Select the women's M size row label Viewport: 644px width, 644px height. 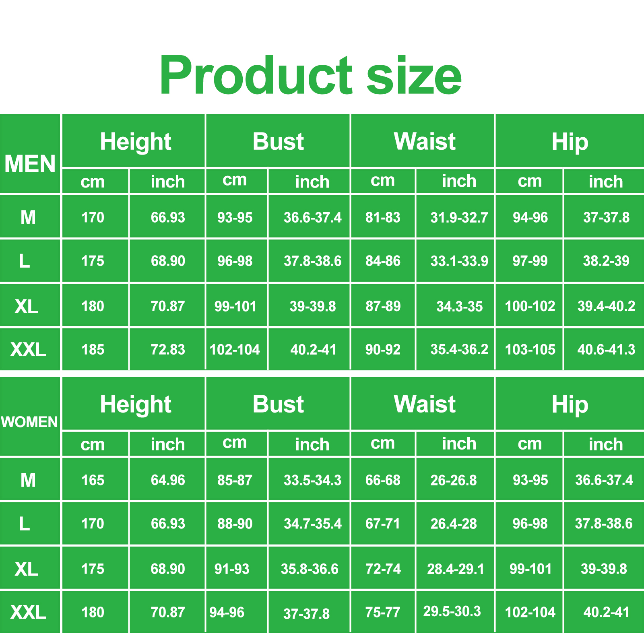(28, 480)
